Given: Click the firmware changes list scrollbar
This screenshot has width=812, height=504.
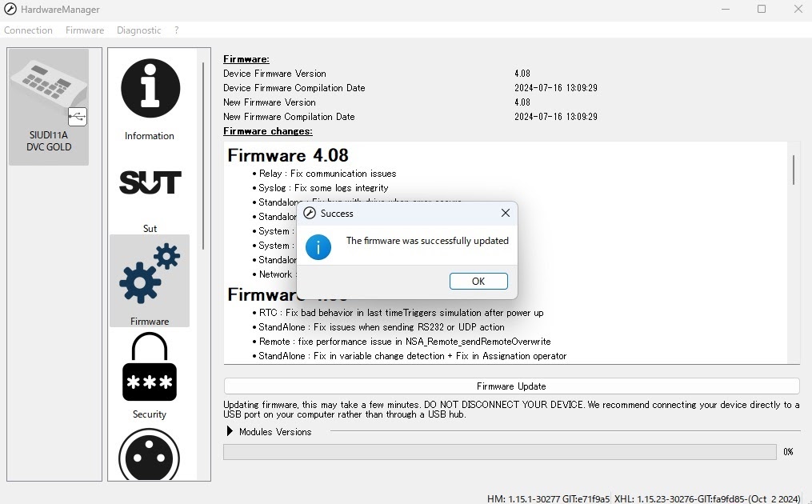Looking at the screenshot, I should click(794, 170).
